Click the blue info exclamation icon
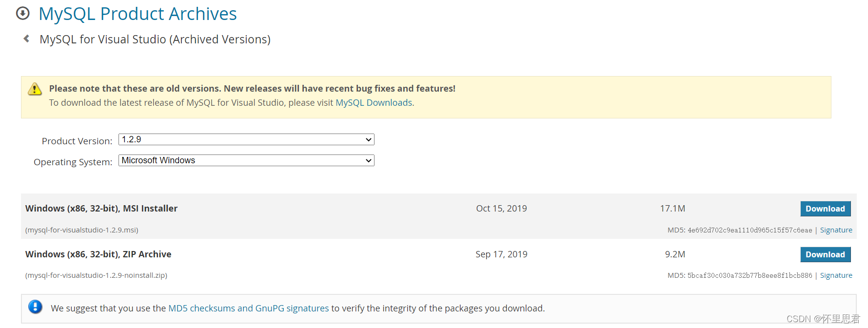This screenshot has height=328, width=868. pyautogui.click(x=35, y=307)
